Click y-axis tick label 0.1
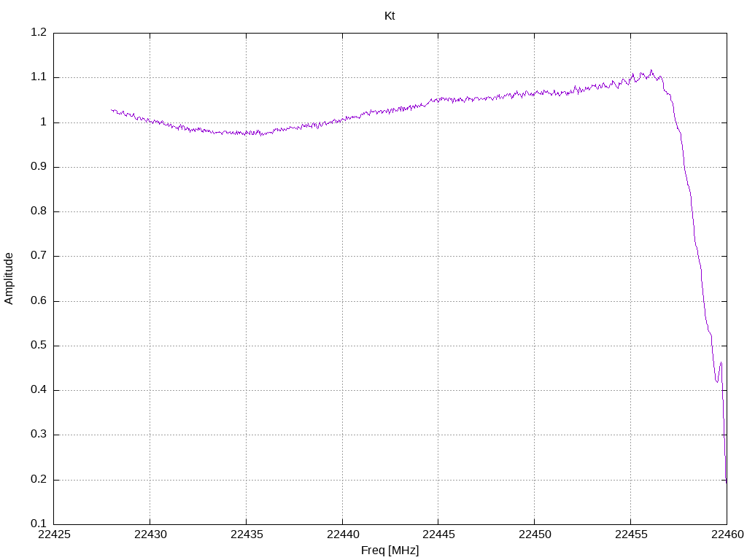This screenshot has height=560, width=747. [x=39, y=524]
